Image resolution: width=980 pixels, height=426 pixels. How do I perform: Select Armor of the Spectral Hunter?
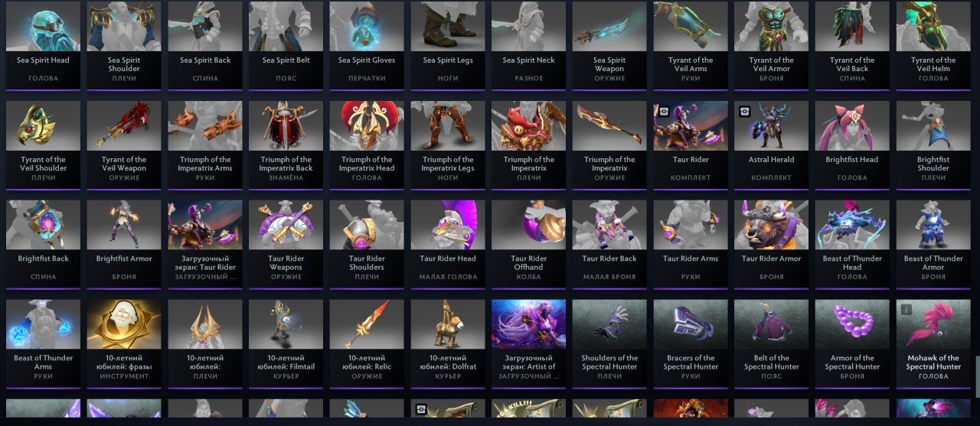click(852, 344)
